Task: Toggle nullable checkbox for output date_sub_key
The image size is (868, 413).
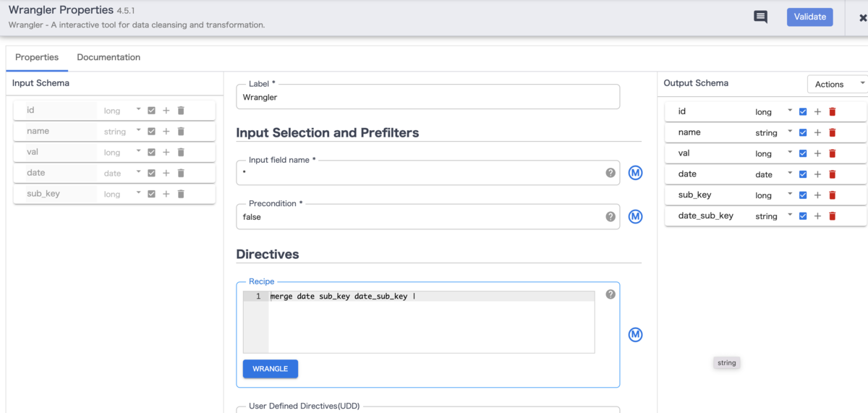Action: 803,216
